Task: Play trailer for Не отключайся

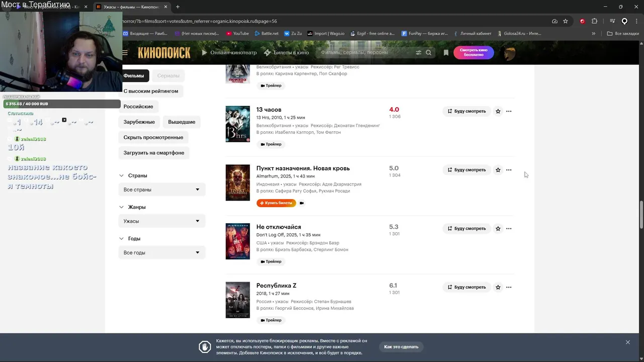Action: click(271, 261)
